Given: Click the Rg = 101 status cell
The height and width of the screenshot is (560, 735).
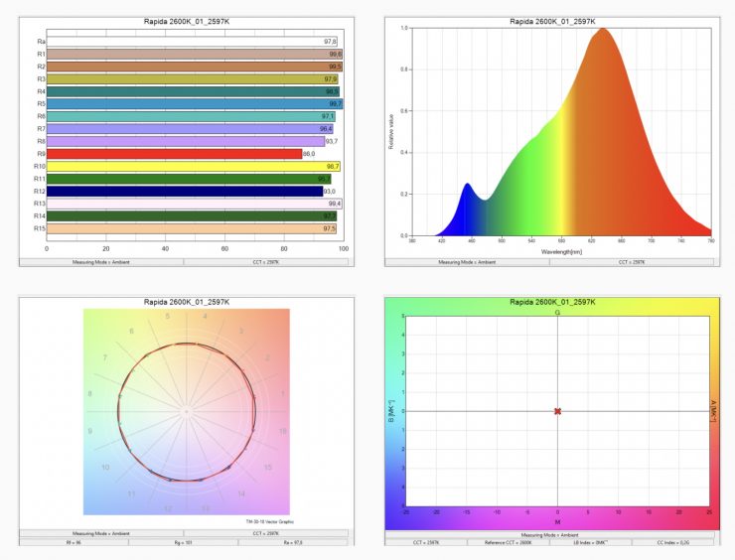Looking at the screenshot, I should coord(184,542).
